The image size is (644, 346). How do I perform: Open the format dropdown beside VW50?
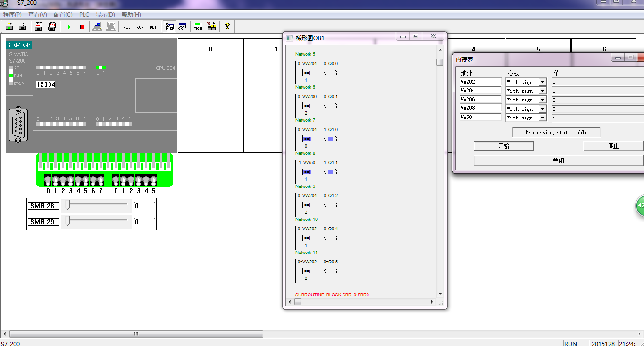pos(542,118)
